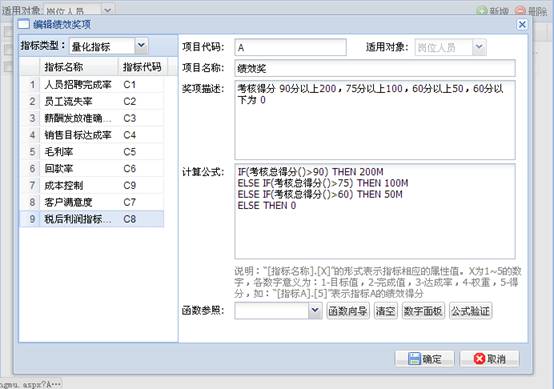Screen dimensions: 554x389
Task: Click into the 奖项描述 text area
Action: tap(375, 120)
